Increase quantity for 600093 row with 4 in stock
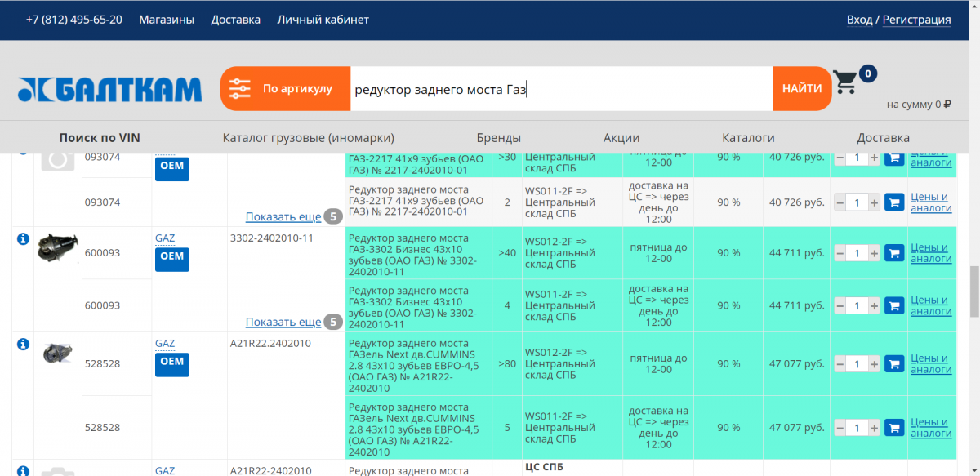980x476 pixels. point(874,306)
